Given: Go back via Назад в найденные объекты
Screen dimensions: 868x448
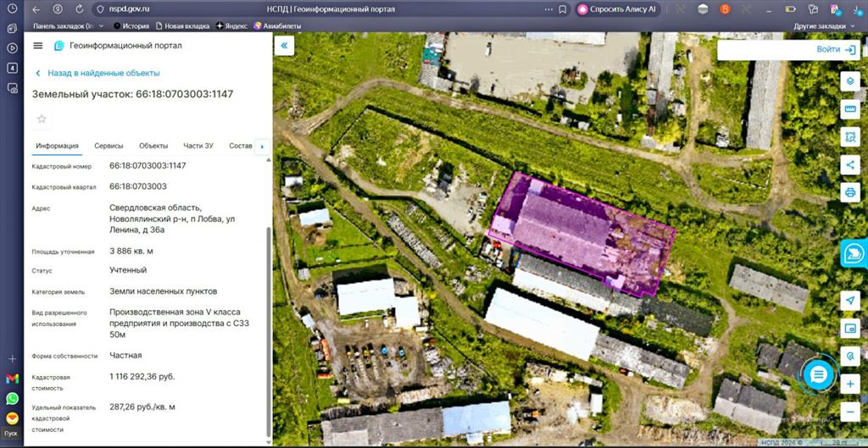Looking at the screenshot, I should (x=98, y=73).
